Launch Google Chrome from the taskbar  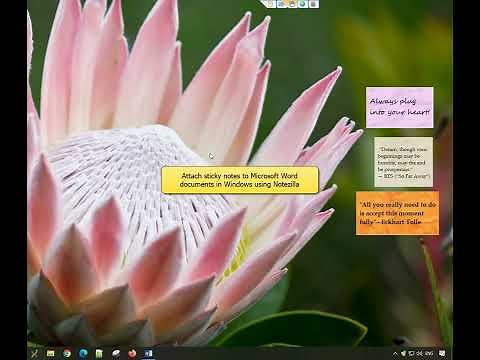pyautogui.click(x=67, y=353)
